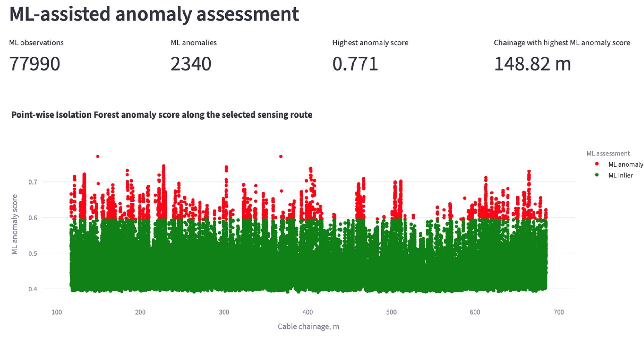Click the Point-wise Isolation Forest chart title
644x338 pixels.
(162, 115)
